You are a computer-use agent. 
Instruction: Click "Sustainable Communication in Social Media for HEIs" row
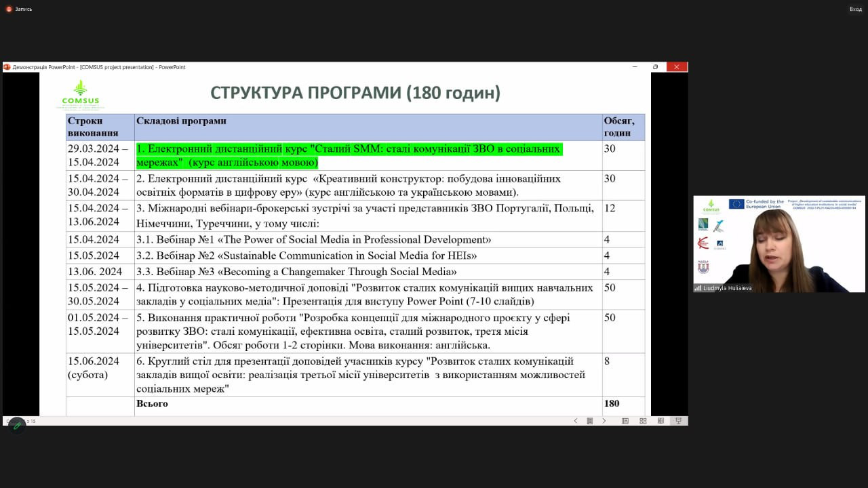pos(307,256)
